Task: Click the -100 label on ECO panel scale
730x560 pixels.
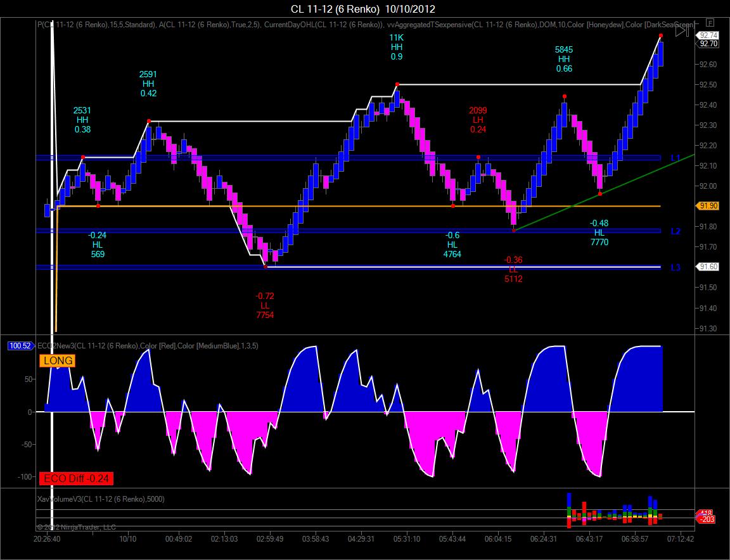Action: (x=24, y=476)
